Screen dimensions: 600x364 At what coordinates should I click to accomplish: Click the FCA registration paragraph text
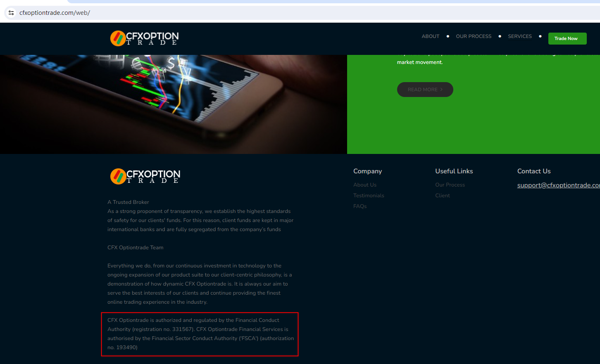point(200,334)
